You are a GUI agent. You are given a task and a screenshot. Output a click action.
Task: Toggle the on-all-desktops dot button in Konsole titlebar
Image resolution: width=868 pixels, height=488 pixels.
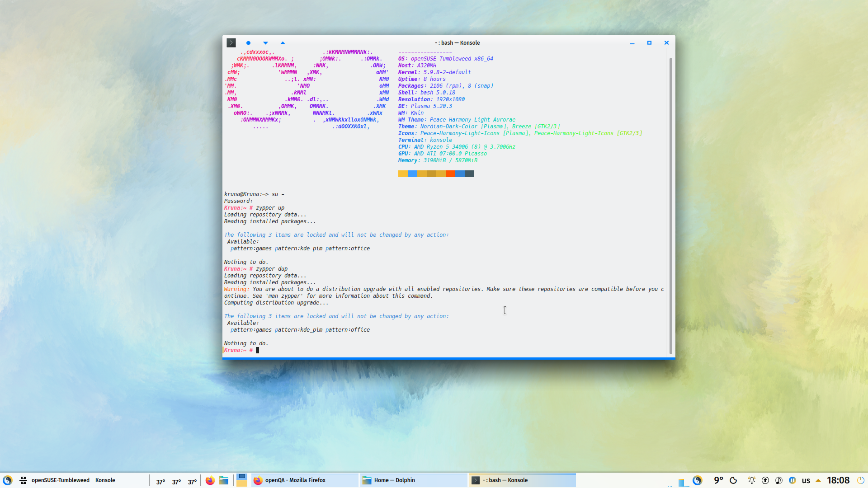248,43
